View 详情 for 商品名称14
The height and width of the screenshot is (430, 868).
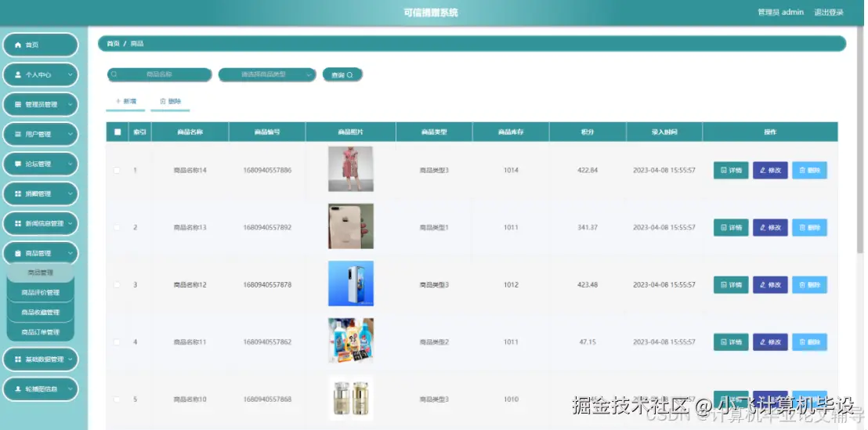731,171
